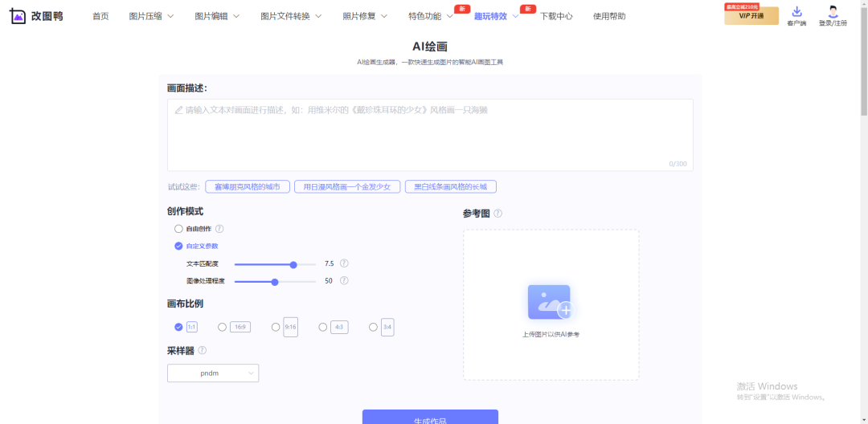Click the 图像处理程度 slider handle
Viewport: 868px width, 424px height.
[275, 281]
